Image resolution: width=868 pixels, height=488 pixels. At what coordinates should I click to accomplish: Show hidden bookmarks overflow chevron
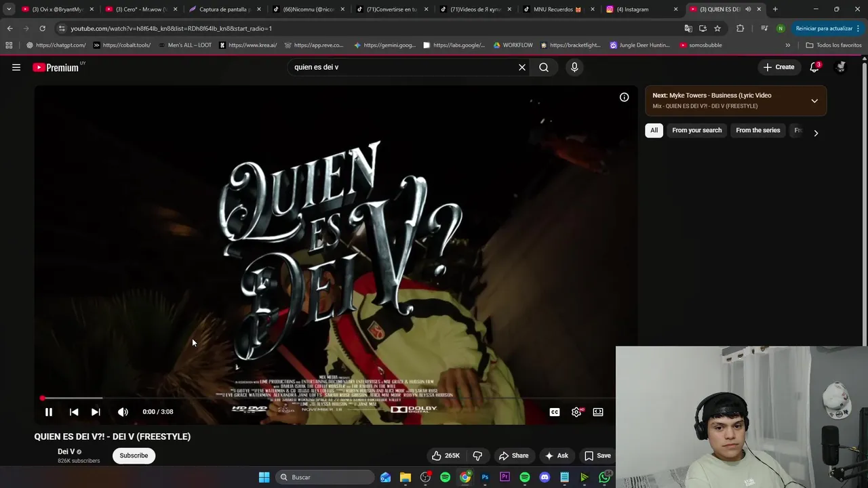(x=787, y=45)
